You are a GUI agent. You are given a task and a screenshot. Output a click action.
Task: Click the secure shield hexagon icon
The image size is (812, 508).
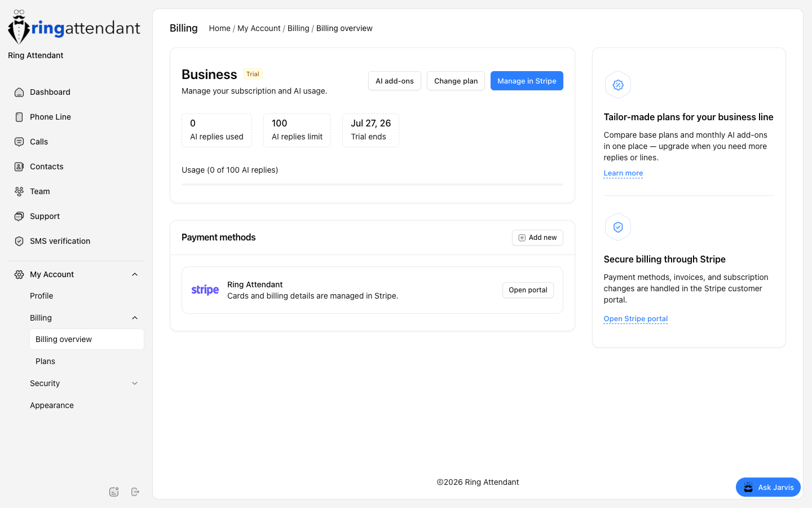click(x=618, y=227)
